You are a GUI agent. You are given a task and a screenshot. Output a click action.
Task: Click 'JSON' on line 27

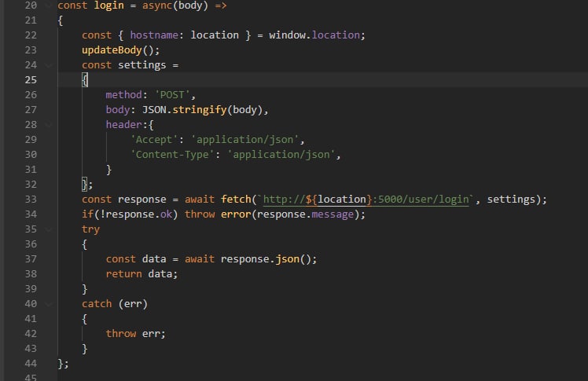click(x=154, y=110)
